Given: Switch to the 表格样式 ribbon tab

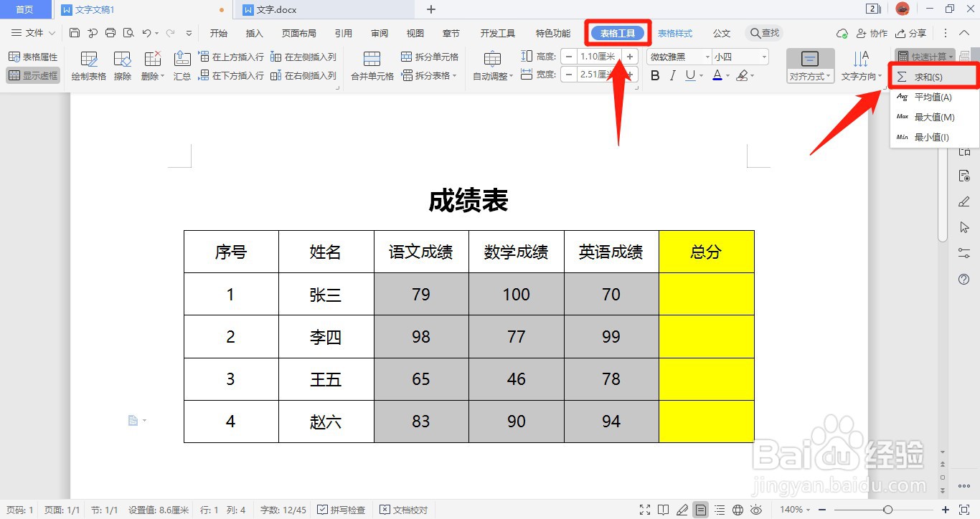Looking at the screenshot, I should pos(674,32).
